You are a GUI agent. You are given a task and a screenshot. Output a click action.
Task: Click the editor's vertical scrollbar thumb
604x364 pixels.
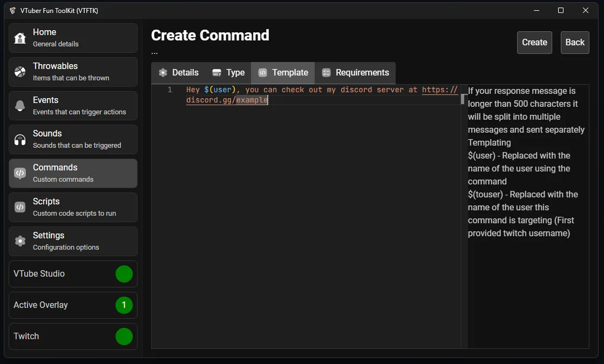coord(463,99)
